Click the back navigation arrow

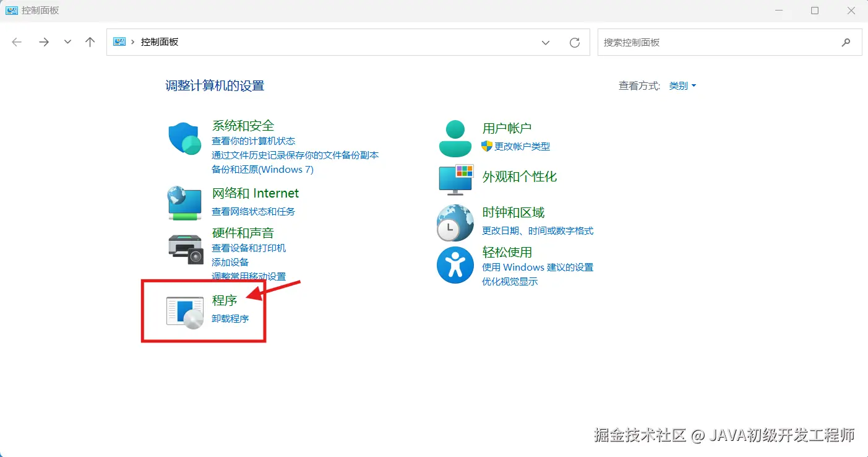17,42
